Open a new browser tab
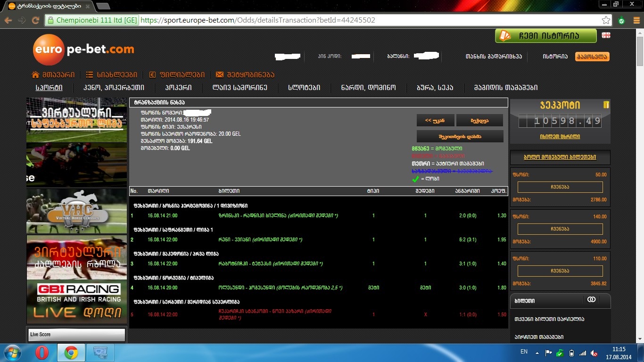Image resolution: width=644 pixels, height=362 pixels. click(103, 6)
